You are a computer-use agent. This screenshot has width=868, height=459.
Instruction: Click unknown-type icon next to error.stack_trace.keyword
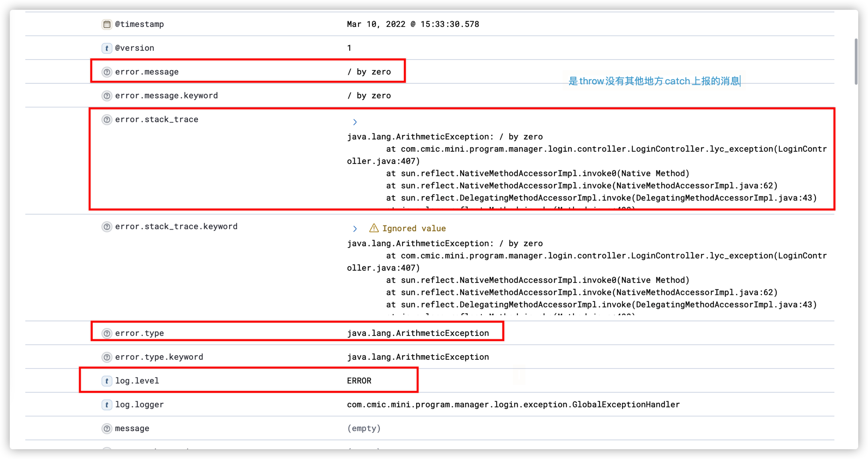coord(107,227)
